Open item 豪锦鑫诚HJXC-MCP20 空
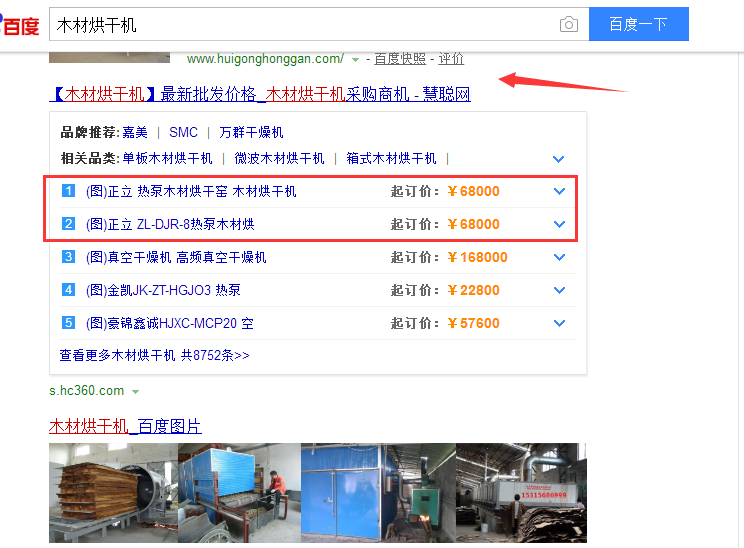 pyautogui.click(x=170, y=323)
